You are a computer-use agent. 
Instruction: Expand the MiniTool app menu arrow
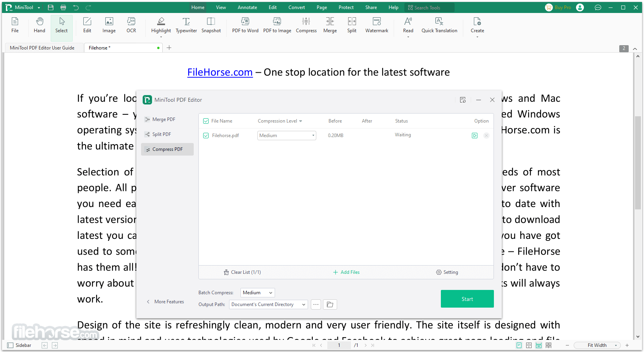point(39,8)
